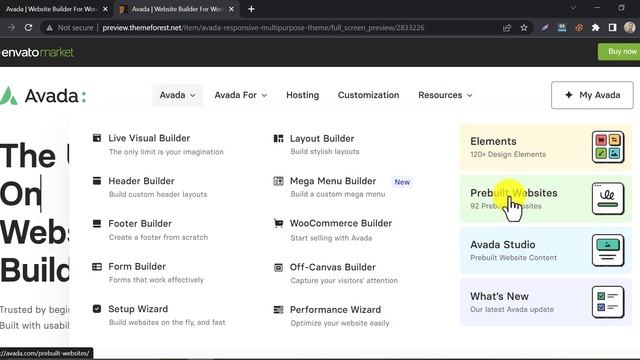Open the Hosting menu item
Image resolution: width=640 pixels, height=360 pixels.
tap(302, 95)
